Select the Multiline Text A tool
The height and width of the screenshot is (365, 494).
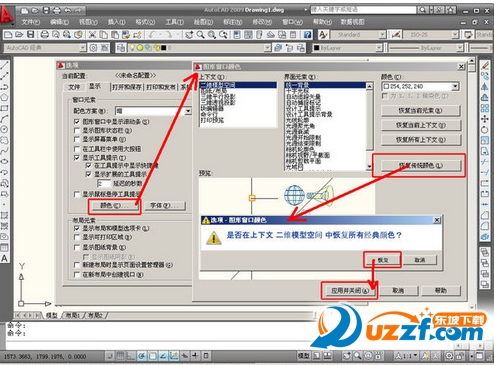pos(4,258)
